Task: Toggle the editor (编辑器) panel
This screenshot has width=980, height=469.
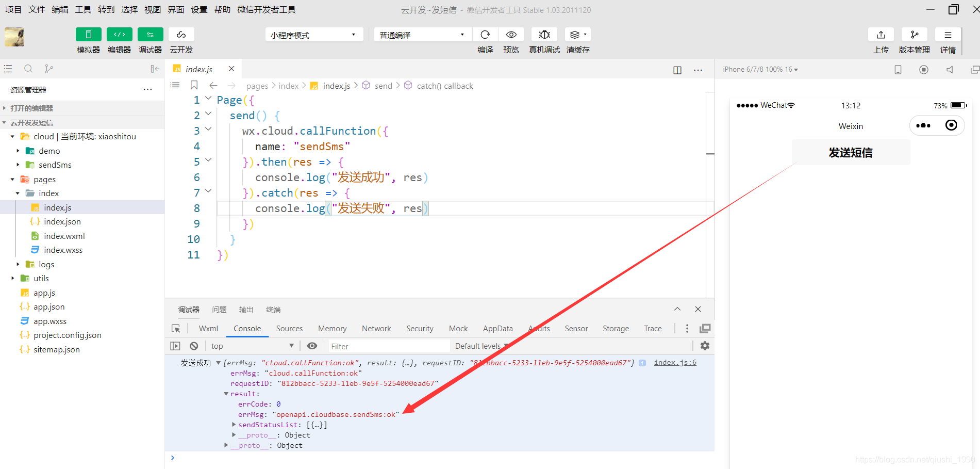Action: 119,35
